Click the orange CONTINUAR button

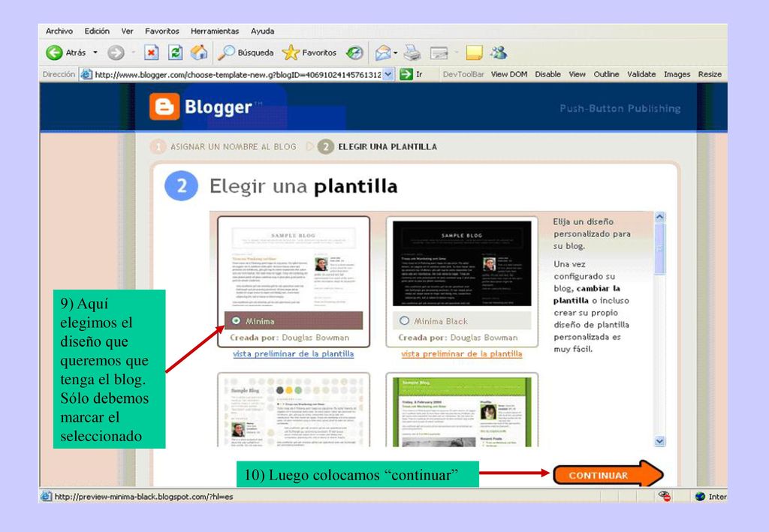(x=608, y=475)
